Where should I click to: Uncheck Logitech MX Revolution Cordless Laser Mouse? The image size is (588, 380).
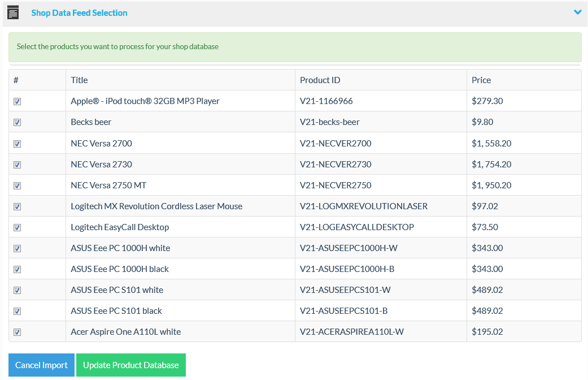pos(17,206)
